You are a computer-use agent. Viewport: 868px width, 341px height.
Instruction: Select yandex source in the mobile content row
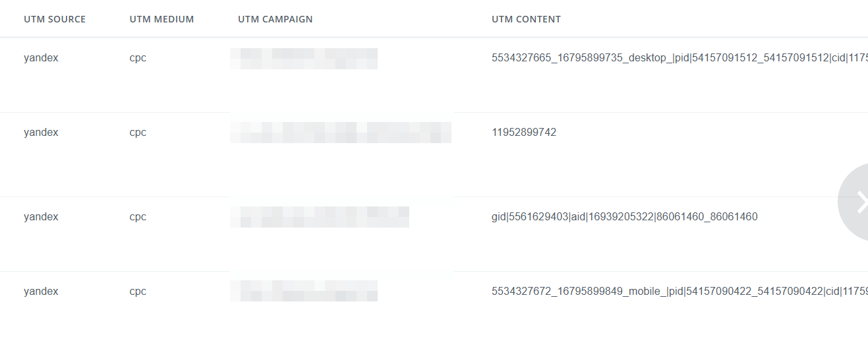click(41, 292)
